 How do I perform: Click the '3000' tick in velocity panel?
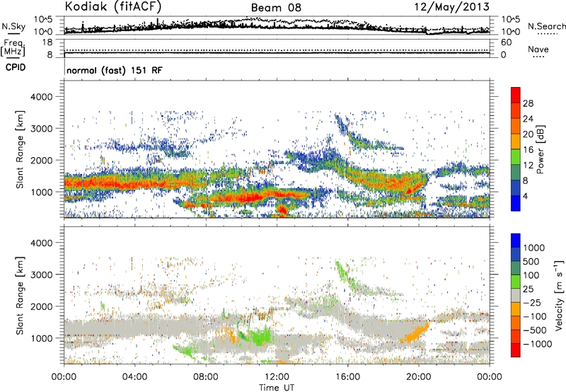(41, 275)
